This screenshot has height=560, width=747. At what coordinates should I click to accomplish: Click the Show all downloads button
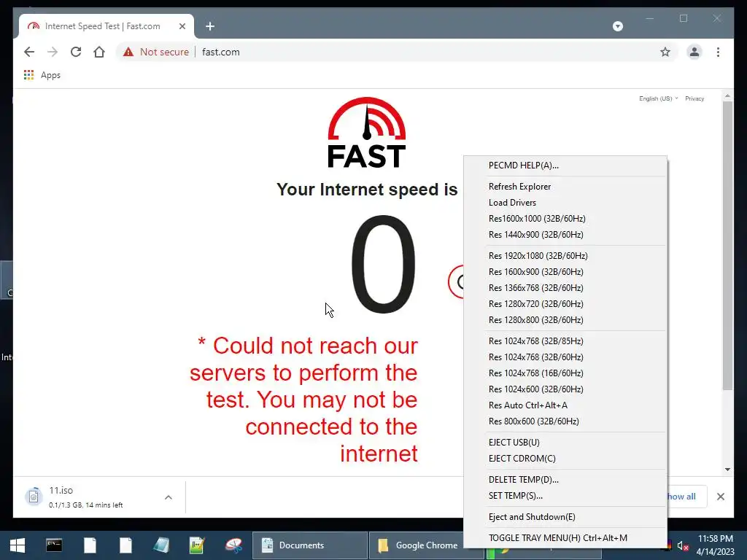(x=686, y=497)
